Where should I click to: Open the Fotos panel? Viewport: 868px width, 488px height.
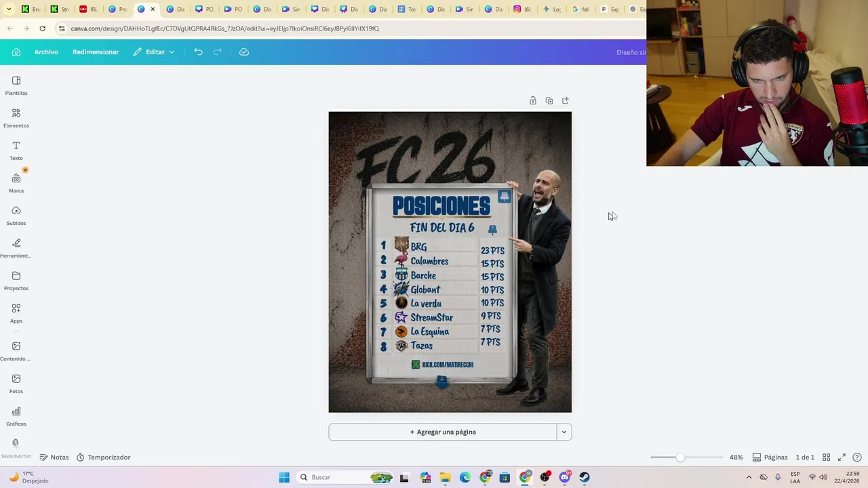pos(16,384)
